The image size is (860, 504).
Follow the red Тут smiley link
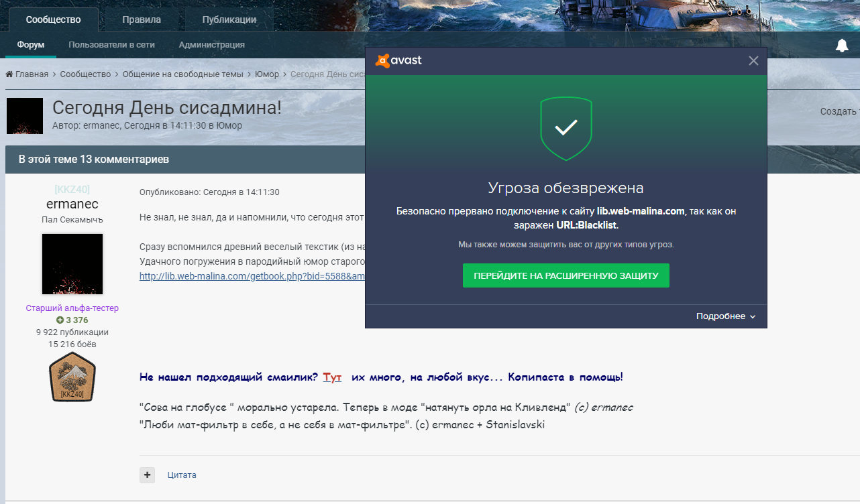coord(332,377)
